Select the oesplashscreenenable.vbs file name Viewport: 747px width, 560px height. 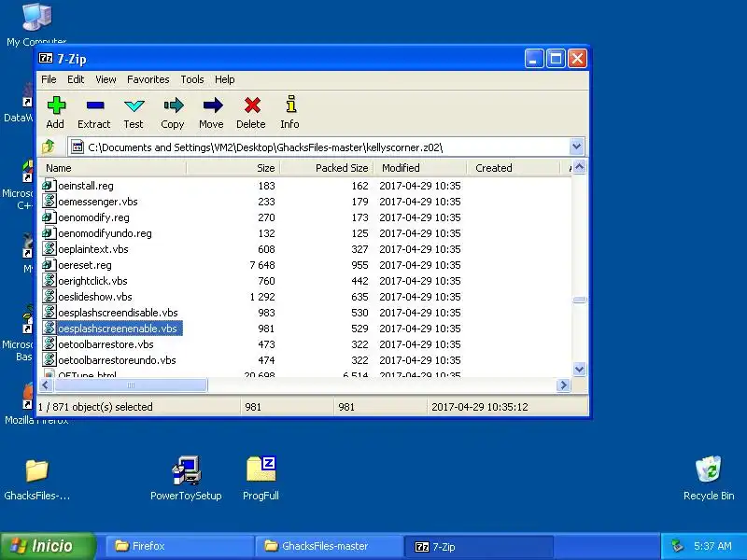pyautogui.click(x=118, y=329)
